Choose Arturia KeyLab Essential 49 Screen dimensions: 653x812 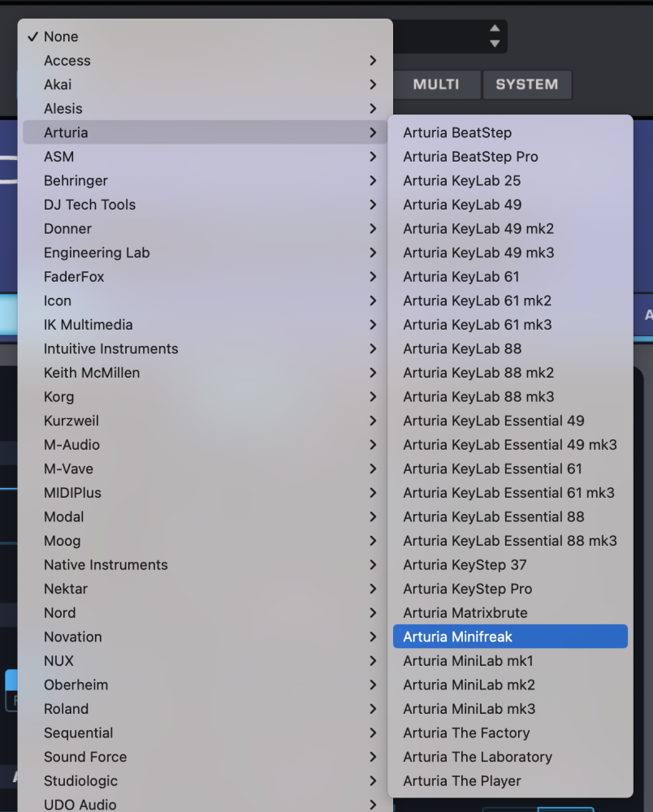click(x=510, y=421)
